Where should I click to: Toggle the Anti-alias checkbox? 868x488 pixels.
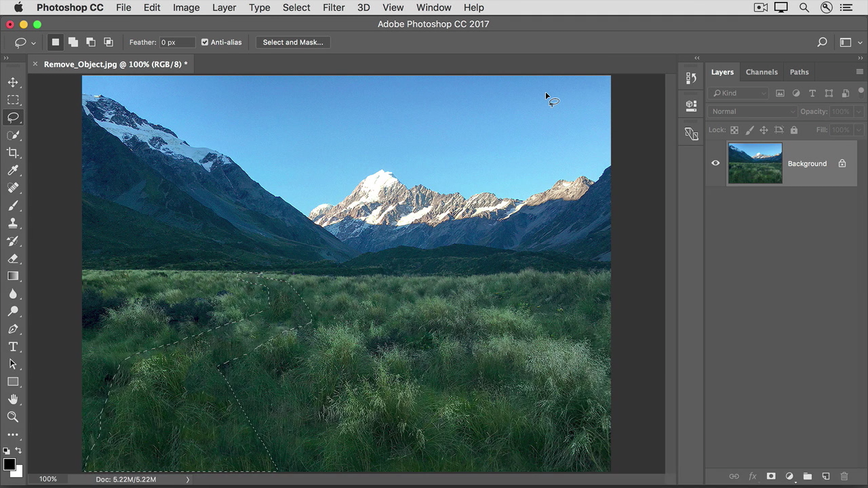(205, 42)
